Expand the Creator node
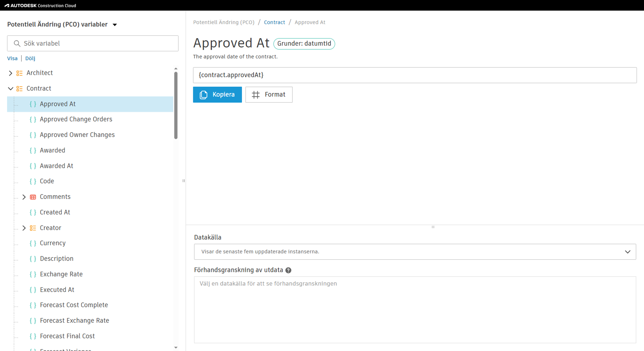644x351 pixels. point(24,228)
